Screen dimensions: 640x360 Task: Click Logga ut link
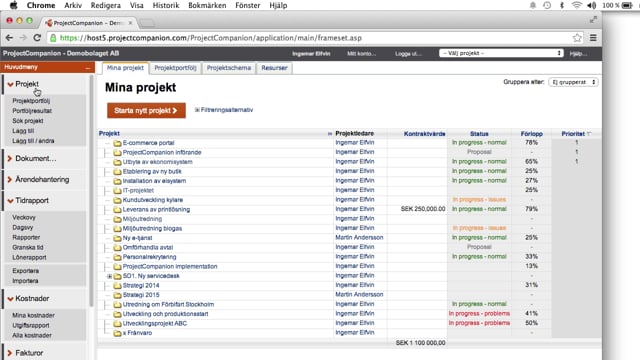408,53
